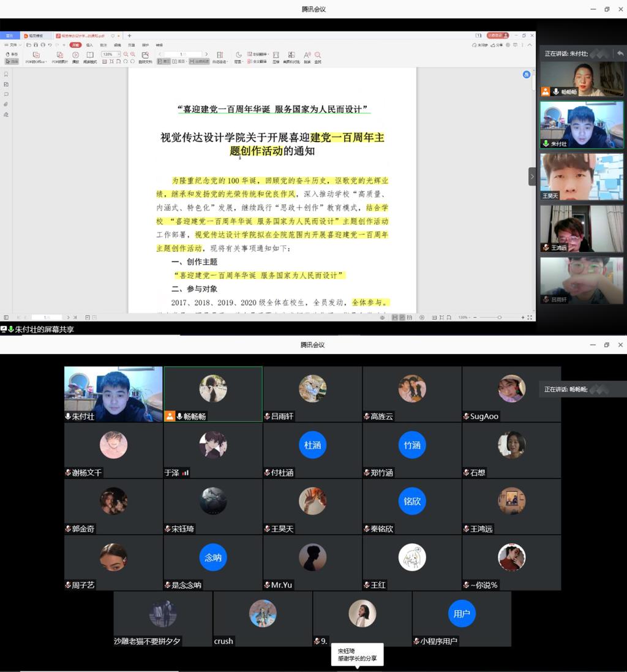Select the 开始 ribbon tab
Screen dimensions: 627x672
pos(75,45)
